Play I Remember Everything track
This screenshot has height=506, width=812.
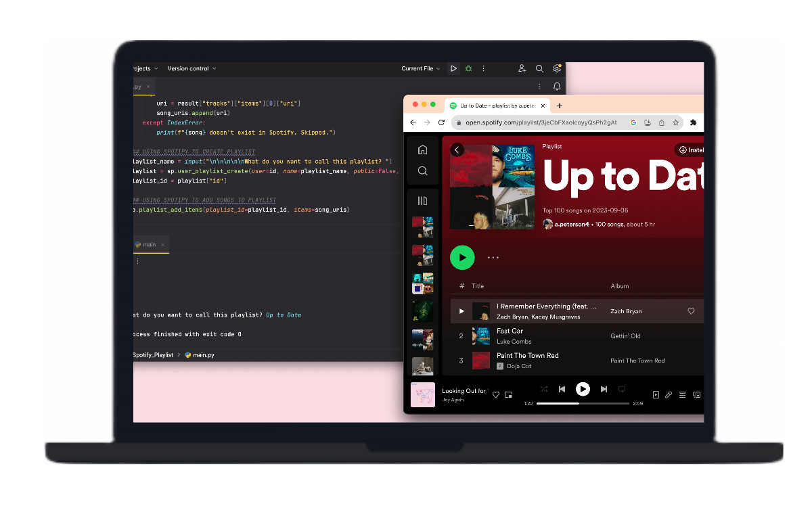(x=461, y=311)
